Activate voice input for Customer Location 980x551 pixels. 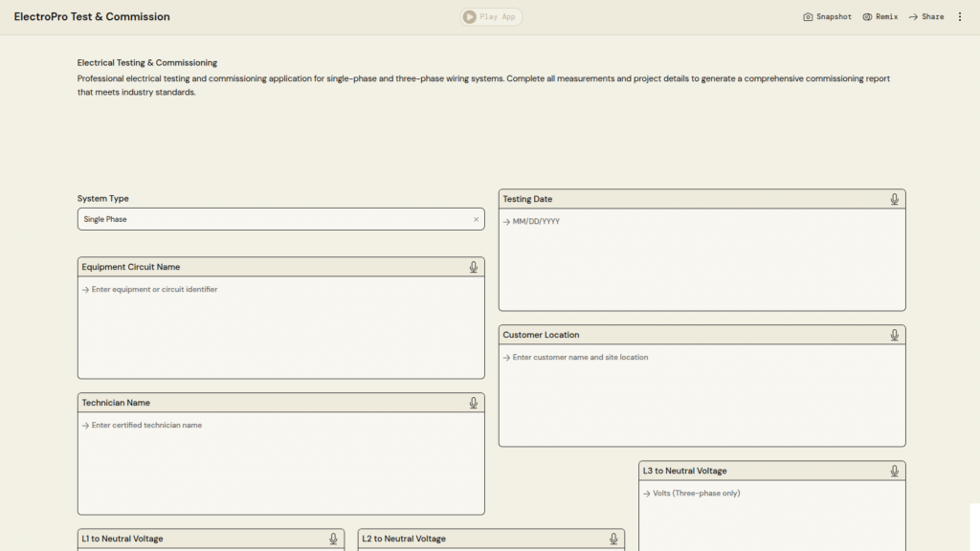[x=894, y=335]
